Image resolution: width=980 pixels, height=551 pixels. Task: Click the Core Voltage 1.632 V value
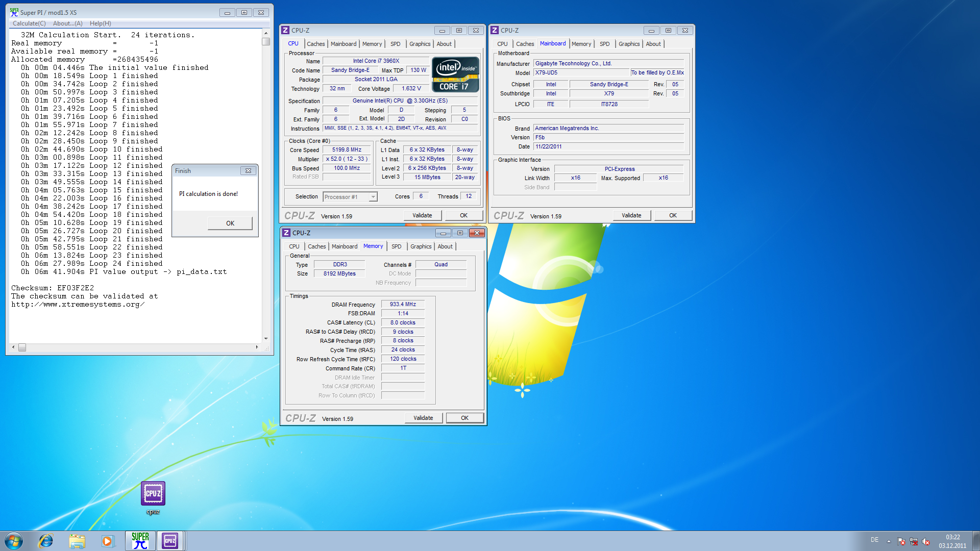coord(411,89)
